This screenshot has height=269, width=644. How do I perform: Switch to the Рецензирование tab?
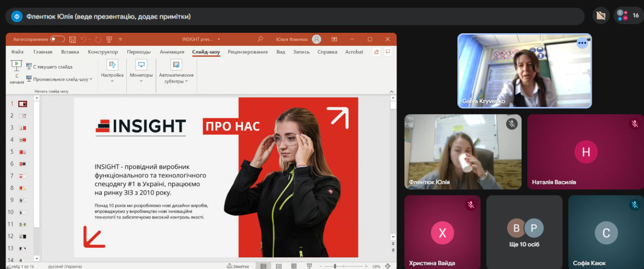[x=248, y=52]
